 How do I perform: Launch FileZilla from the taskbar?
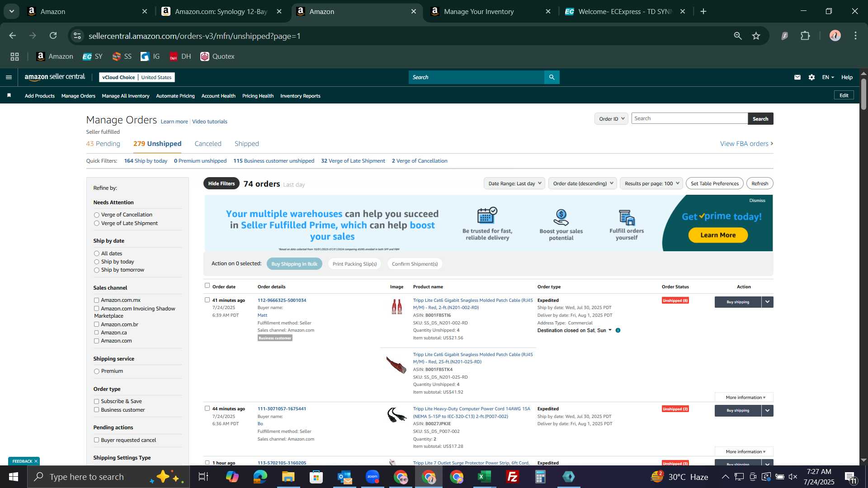pyautogui.click(x=513, y=477)
